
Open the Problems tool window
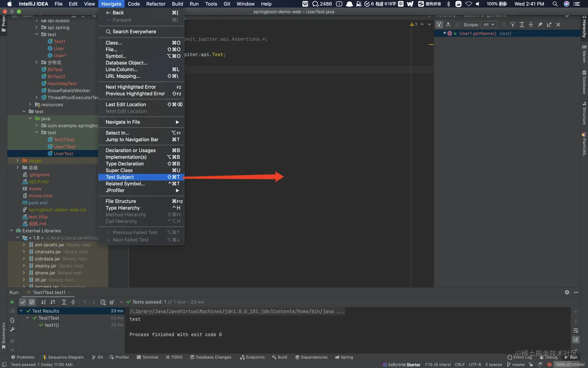23,357
